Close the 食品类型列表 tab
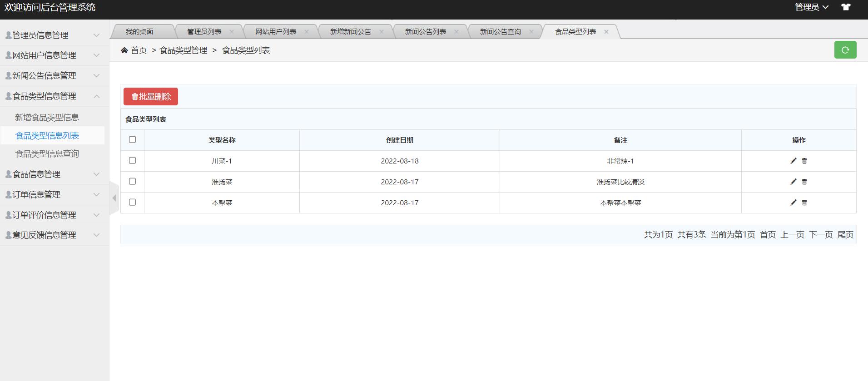The image size is (868, 381). 606,32
